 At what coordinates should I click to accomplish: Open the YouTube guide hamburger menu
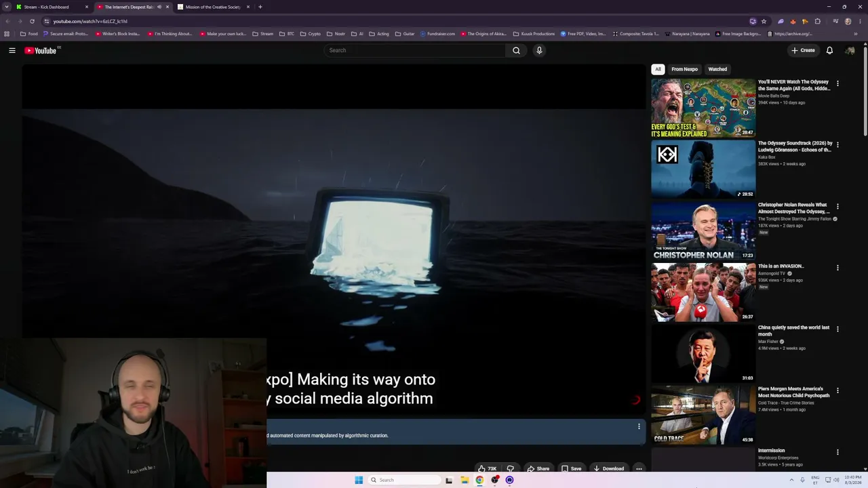pos(12,50)
